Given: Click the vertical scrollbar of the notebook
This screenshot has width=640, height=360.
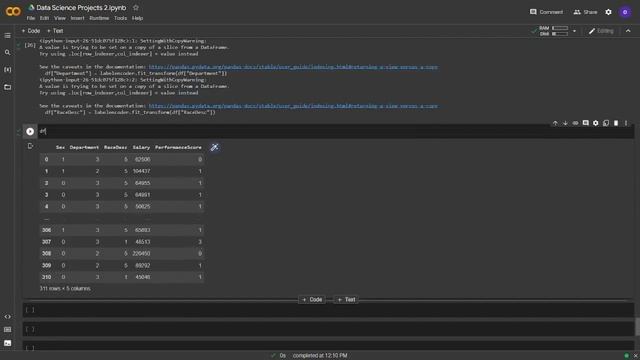Looking at the screenshot, I should (x=637, y=327).
